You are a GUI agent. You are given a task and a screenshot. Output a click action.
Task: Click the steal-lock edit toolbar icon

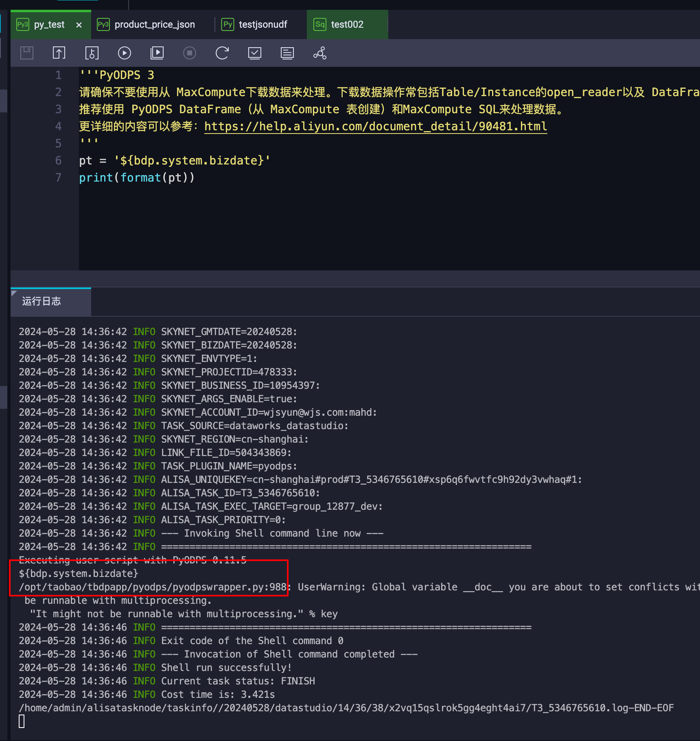(92, 53)
